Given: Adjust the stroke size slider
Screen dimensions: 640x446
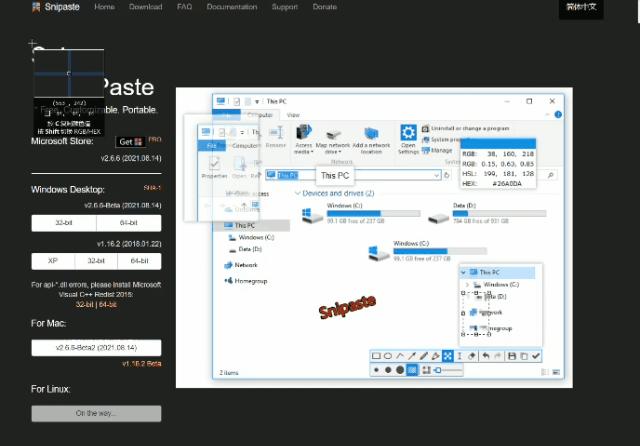Looking at the screenshot, I should tap(452, 370).
